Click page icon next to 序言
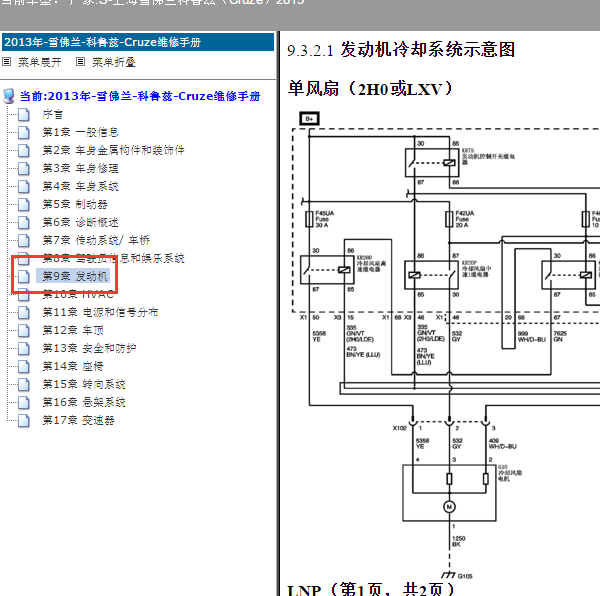The height and width of the screenshot is (596, 600). tap(24, 114)
